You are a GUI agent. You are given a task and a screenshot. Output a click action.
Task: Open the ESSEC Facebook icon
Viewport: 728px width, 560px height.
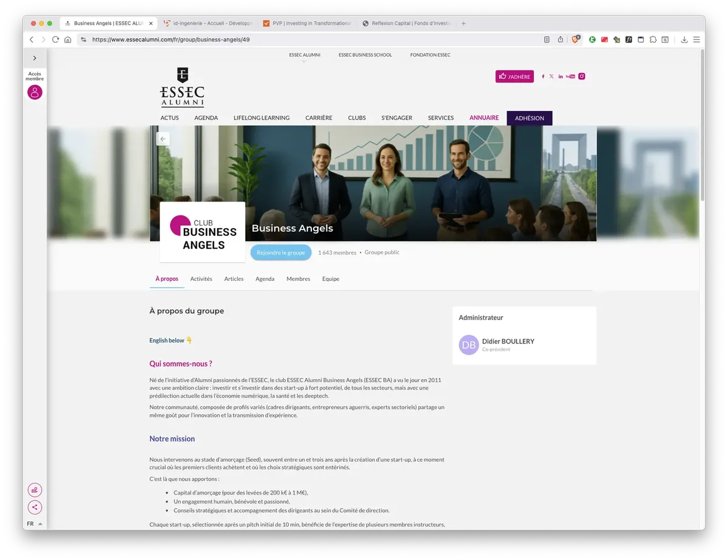pyautogui.click(x=543, y=76)
